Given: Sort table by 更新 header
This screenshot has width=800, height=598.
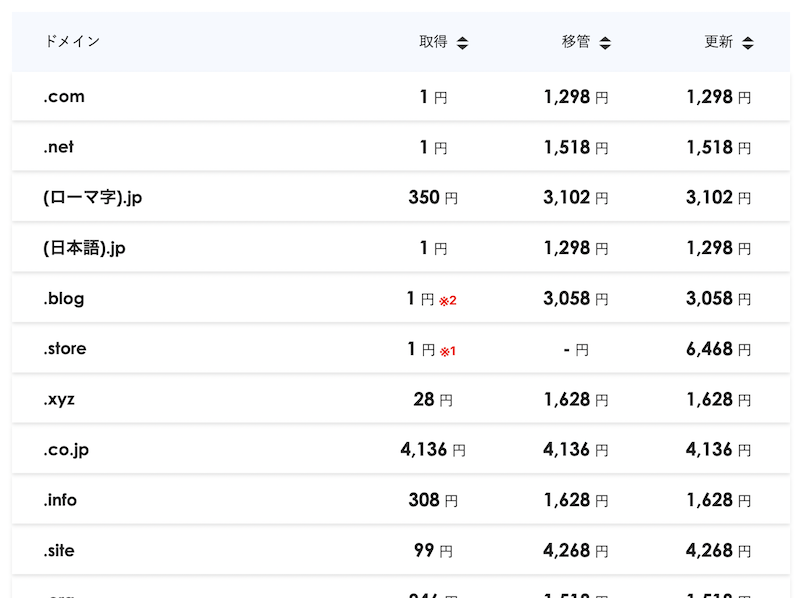Looking at the screenshot, I should pos(718,42).
